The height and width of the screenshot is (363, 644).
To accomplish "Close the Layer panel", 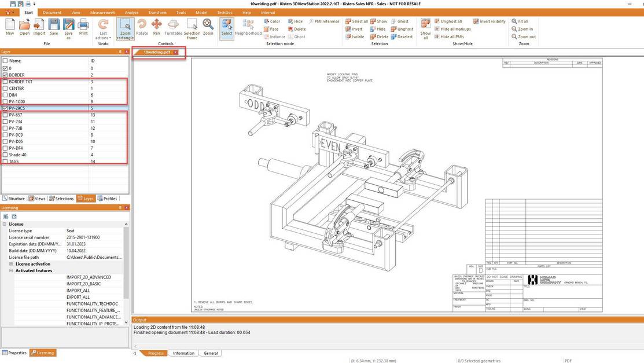I will point(127,52).
